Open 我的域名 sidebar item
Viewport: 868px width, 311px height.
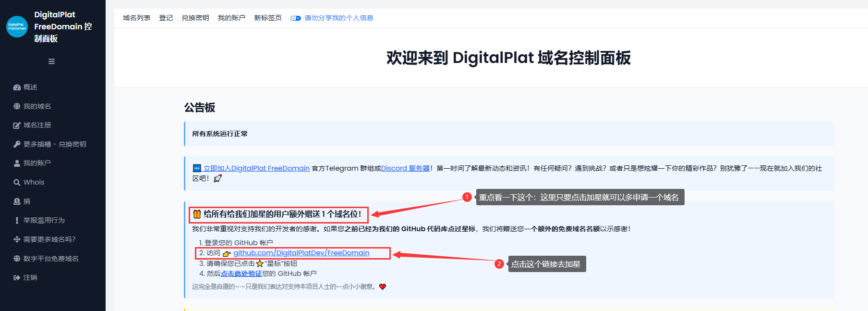pyautogui.click(x=37, y=106)
